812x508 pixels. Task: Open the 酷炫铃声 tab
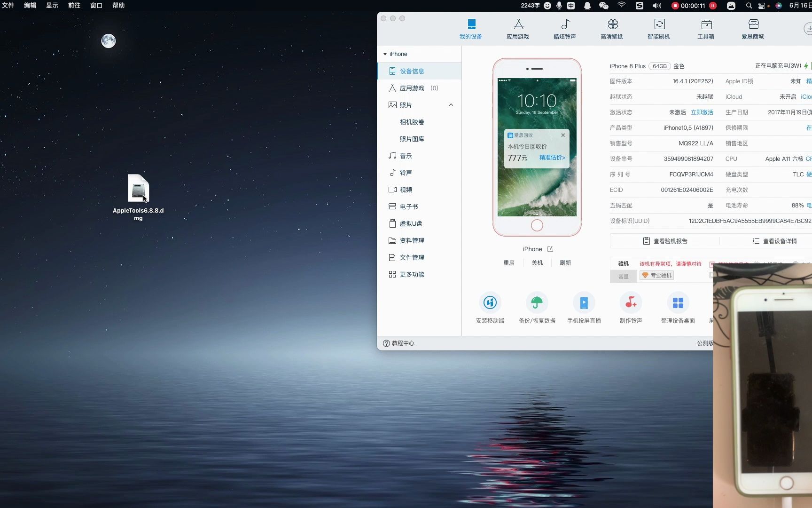[x=565, y=29]
